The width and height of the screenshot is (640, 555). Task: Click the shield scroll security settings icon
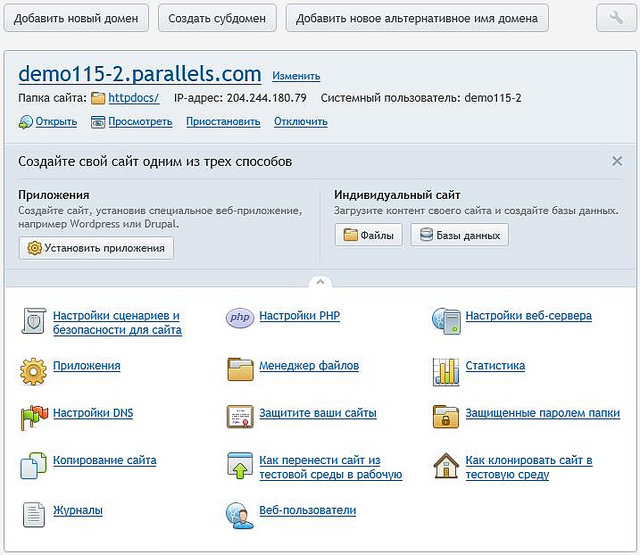(x=33, y=321)
